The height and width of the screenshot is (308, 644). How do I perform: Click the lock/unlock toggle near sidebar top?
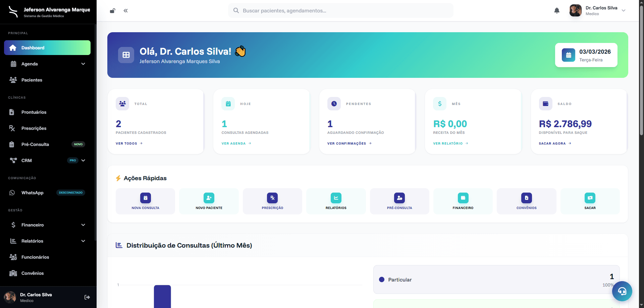pyautogui.click(x=112, y=10)
